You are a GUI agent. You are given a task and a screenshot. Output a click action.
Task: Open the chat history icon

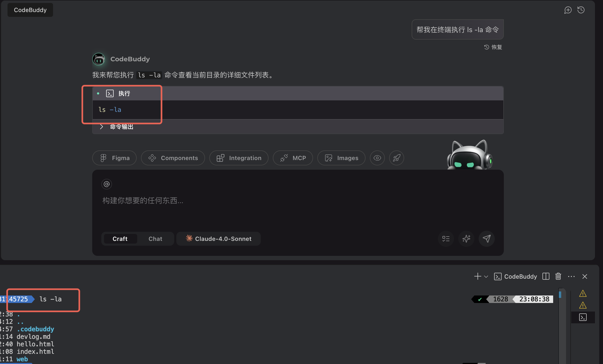(x=581, y=10)
